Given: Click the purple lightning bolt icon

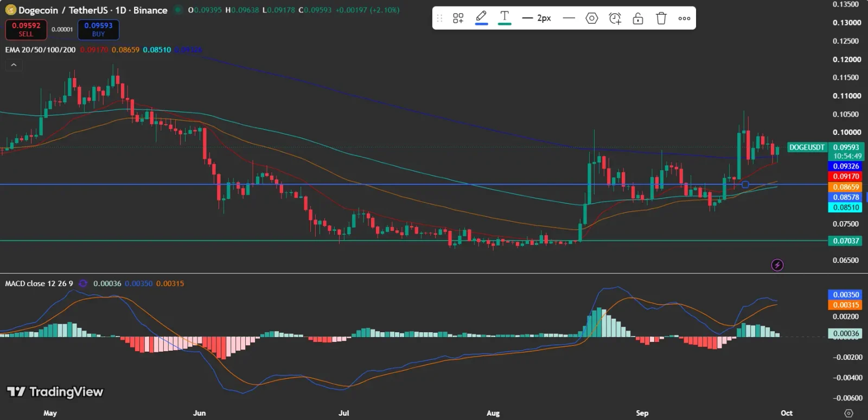Looking at the screenshot, I should pos(777,265).
